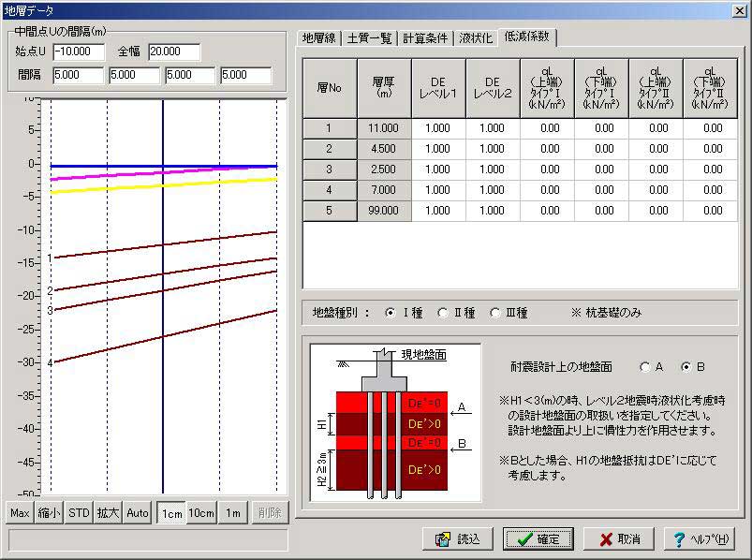Screen dimensions: 752x560
Task: Click the DE レベル1 column header
Action: [x=438, y=88]
